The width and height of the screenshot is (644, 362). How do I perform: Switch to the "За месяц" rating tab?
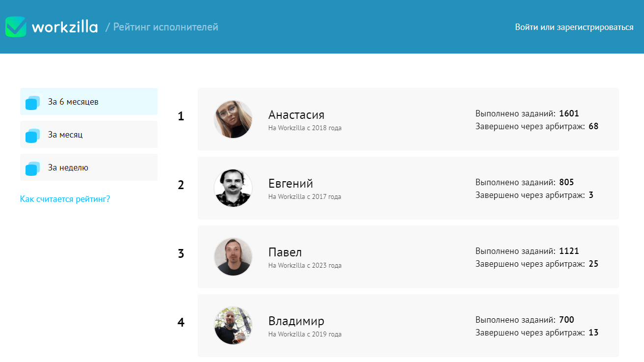(65, 135)
